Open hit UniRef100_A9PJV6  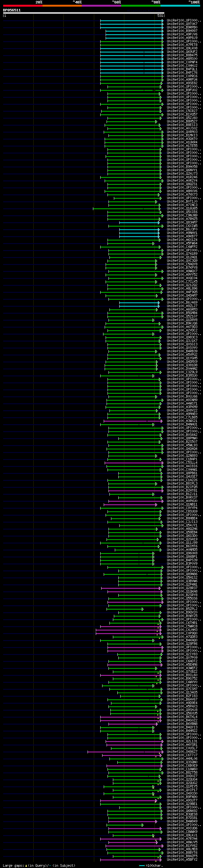[x=182, y=35]
